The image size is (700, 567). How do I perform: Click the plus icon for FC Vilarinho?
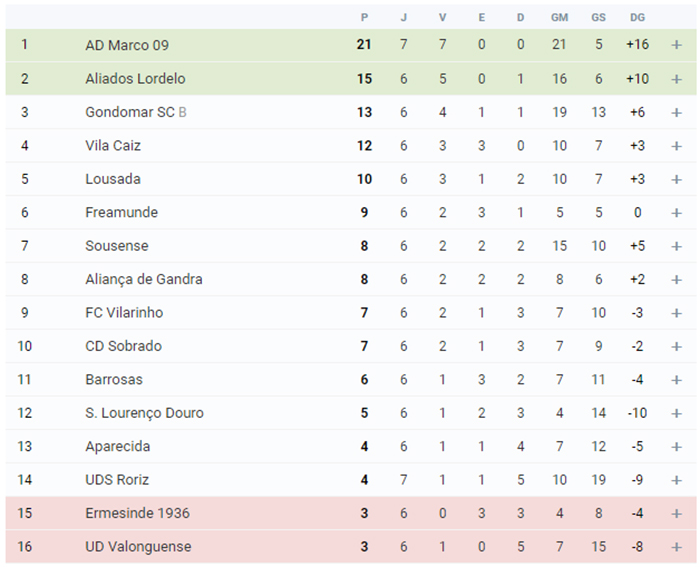point(676,313)
